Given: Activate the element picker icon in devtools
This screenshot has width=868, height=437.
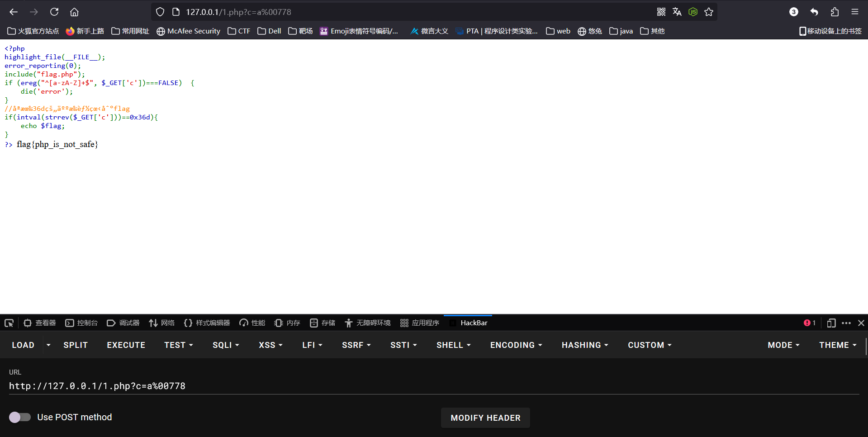Looking at the screenshot, I should point(9,323).
